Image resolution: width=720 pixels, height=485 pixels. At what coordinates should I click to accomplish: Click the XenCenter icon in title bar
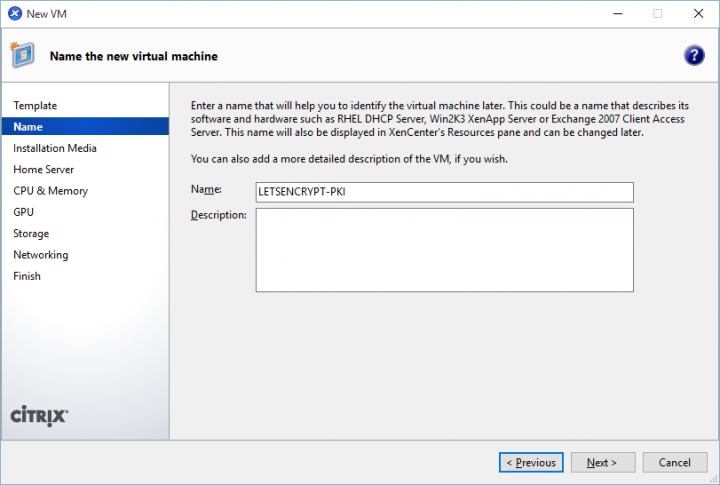click(14, 13)
